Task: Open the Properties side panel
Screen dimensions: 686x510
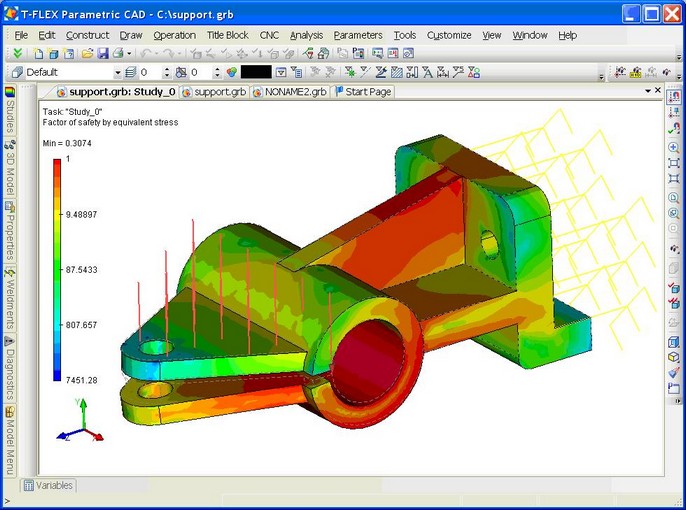Action: [x=10, y=231]
